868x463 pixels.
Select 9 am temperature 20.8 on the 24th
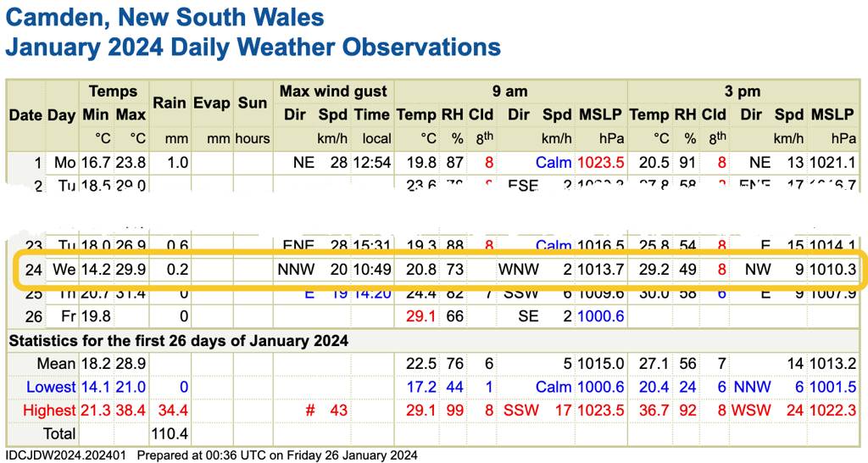pyautogui.click(x=420, y=270)
